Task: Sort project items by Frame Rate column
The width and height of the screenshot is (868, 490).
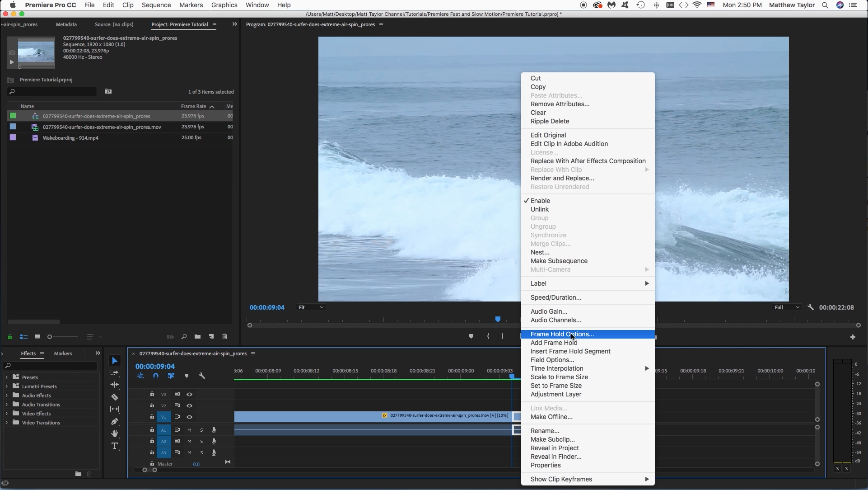Action: pos(194,106)
